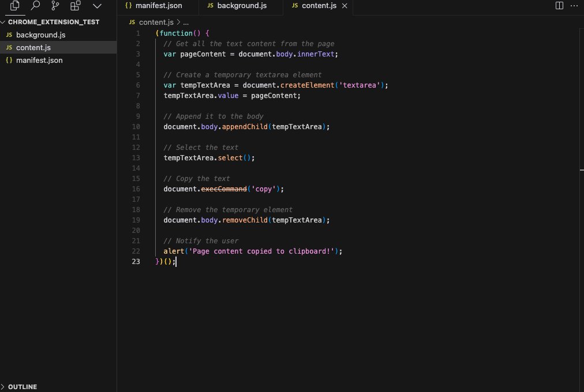The height and width of the screenshot is (392, 584).
Task: Click line number 16 in the gutter
Action: click(136, 189)
